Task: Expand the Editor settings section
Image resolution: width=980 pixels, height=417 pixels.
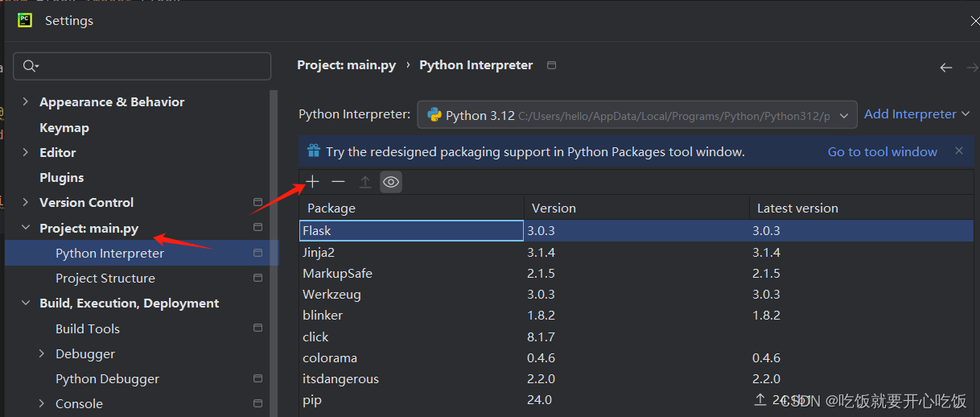Action: tap(25, 152)
